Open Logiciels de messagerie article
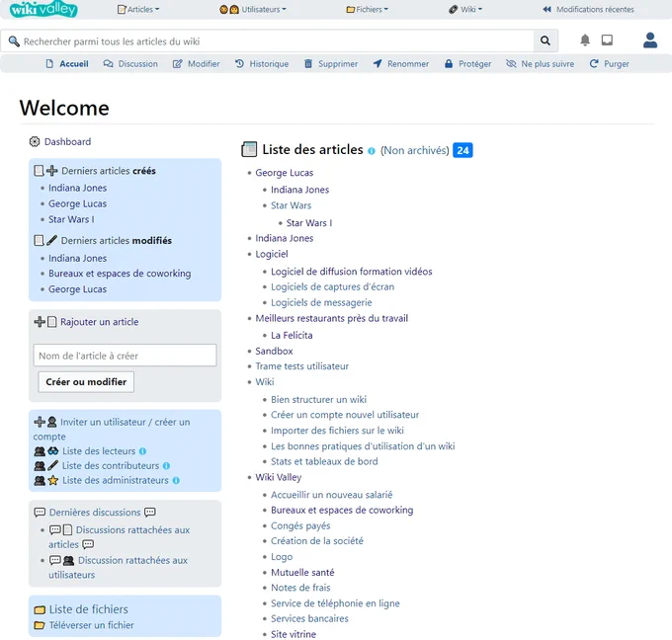This screenshot has width=672, height=640. (x=321, y=303)
